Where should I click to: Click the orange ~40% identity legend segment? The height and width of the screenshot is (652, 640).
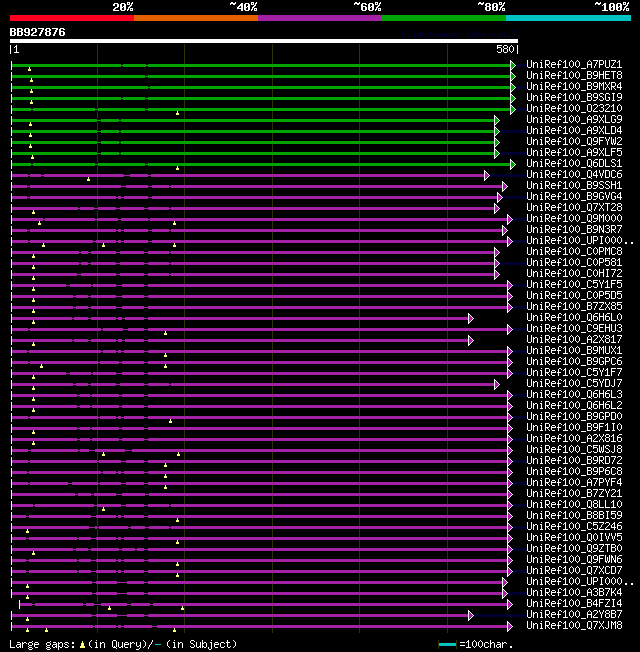[x=196, y=18]
